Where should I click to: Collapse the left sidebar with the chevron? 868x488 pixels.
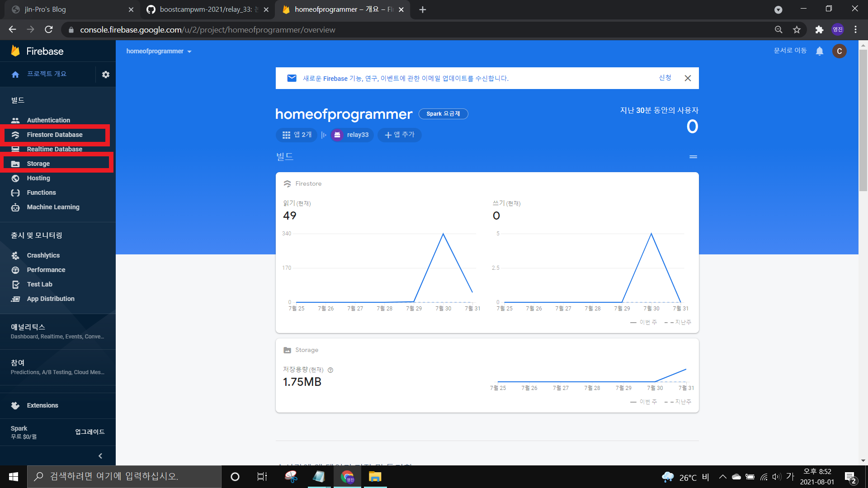[x=100, y=455]
